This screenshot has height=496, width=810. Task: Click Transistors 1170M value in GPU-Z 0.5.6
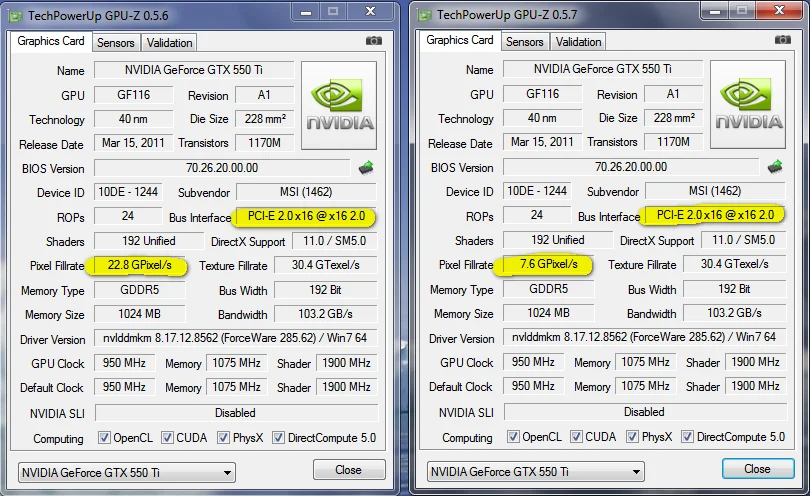(264, 143)
